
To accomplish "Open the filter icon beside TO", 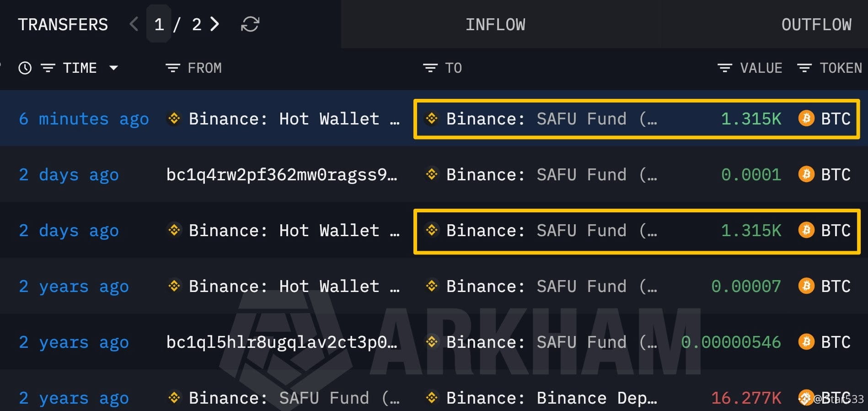I will (x=430, y=68).
